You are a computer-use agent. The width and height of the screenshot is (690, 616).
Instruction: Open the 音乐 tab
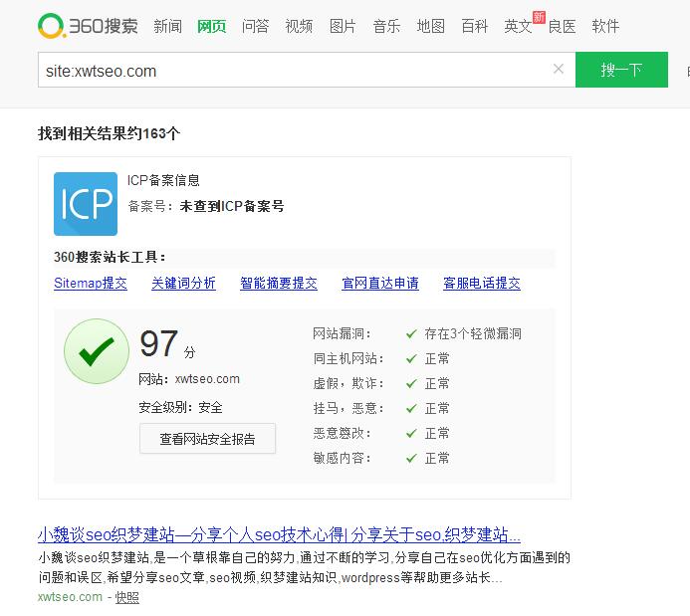tap(386, 27)
